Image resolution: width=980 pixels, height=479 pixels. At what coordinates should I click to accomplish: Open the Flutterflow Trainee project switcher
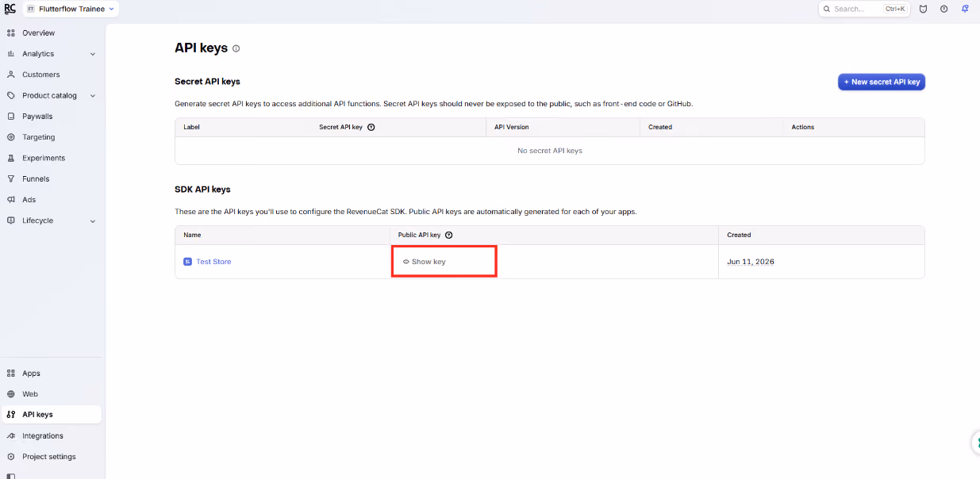(71, 9)
